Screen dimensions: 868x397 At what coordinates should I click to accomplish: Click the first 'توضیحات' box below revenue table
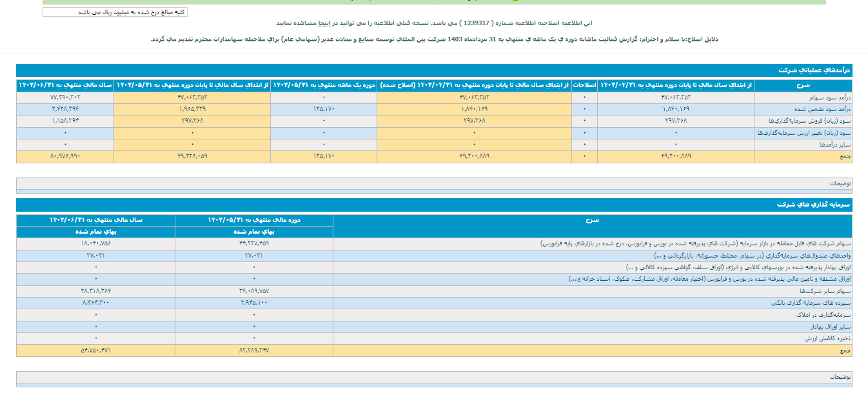coord(434,184)
